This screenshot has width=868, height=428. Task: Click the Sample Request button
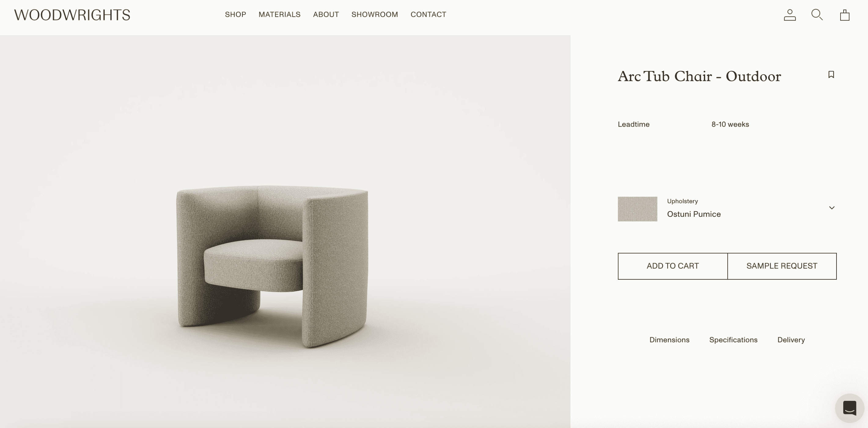click(x=782, y=266)
